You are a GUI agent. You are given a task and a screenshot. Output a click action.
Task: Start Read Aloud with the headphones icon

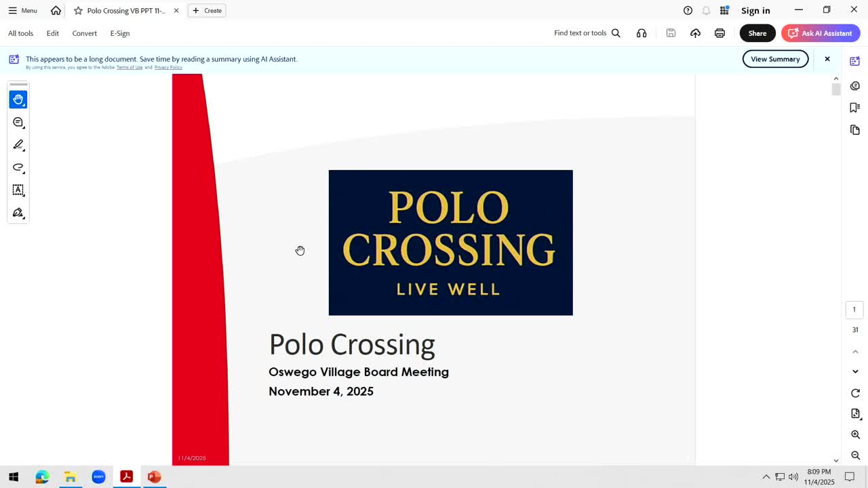[x=642, y=33]
